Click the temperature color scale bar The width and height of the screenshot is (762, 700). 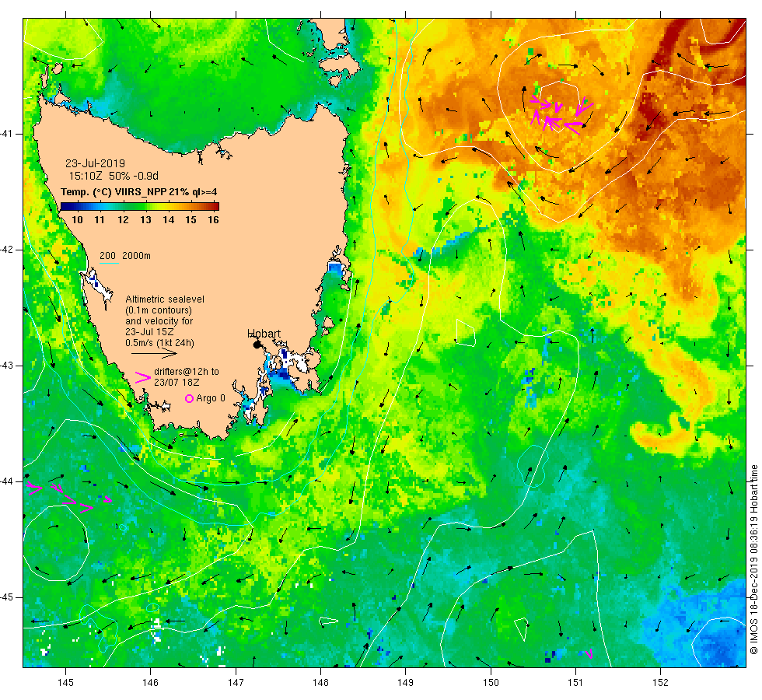(140, 207)
